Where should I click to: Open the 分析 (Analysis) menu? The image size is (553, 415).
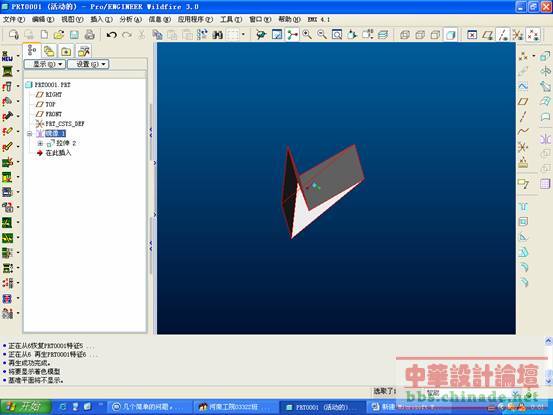point(130,19)
